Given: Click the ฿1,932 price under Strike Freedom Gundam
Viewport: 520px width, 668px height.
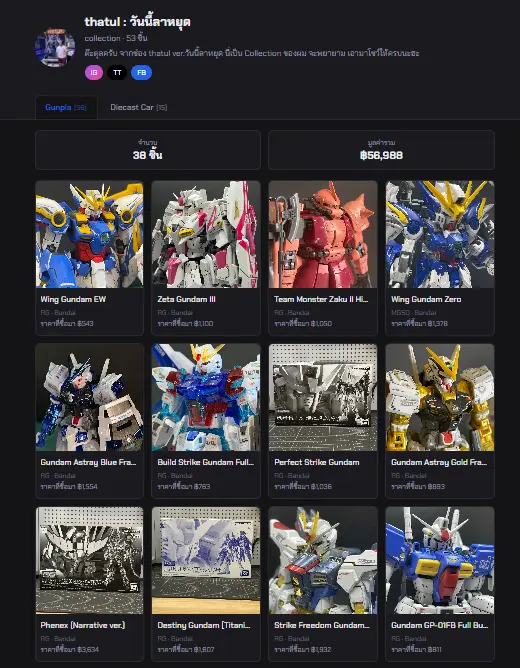Looking at the screenshot, I should click(321, 650).
